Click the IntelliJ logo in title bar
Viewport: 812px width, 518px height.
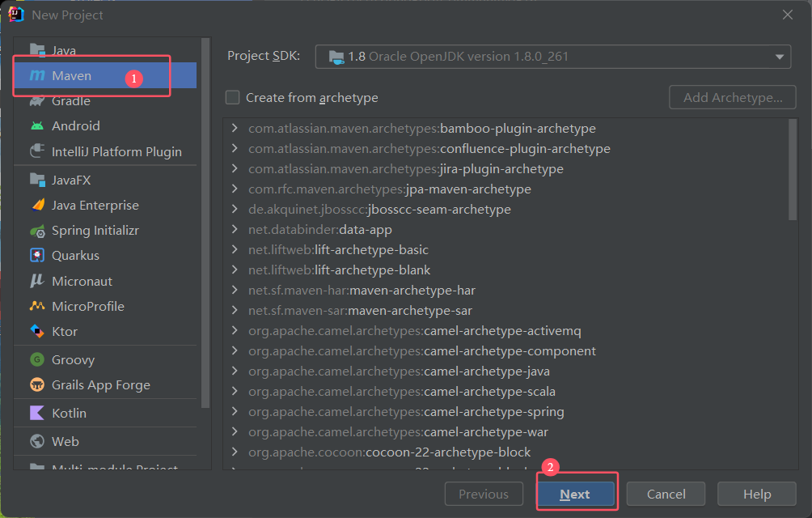tap(16, 15)
